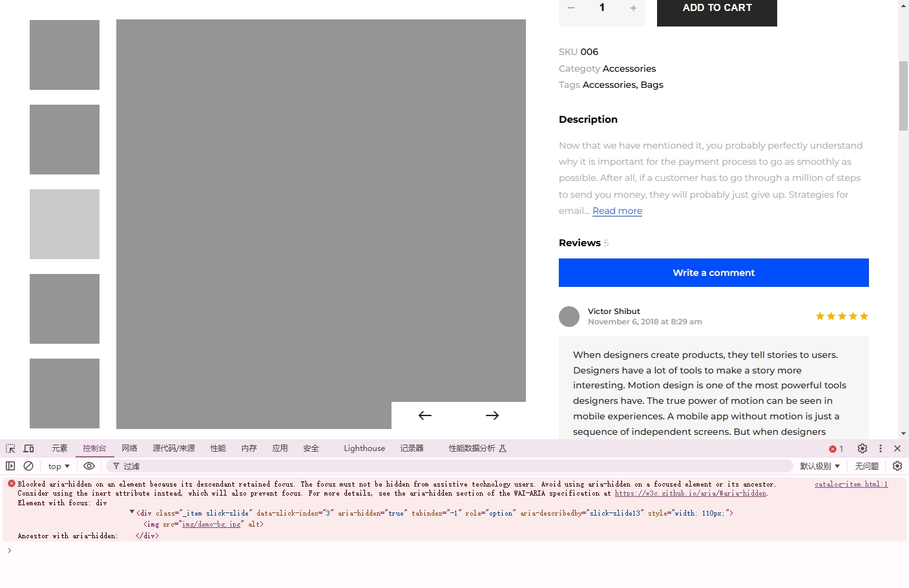
Task: Click the Victor Shibut reviewer name
Action: point(614,311)
